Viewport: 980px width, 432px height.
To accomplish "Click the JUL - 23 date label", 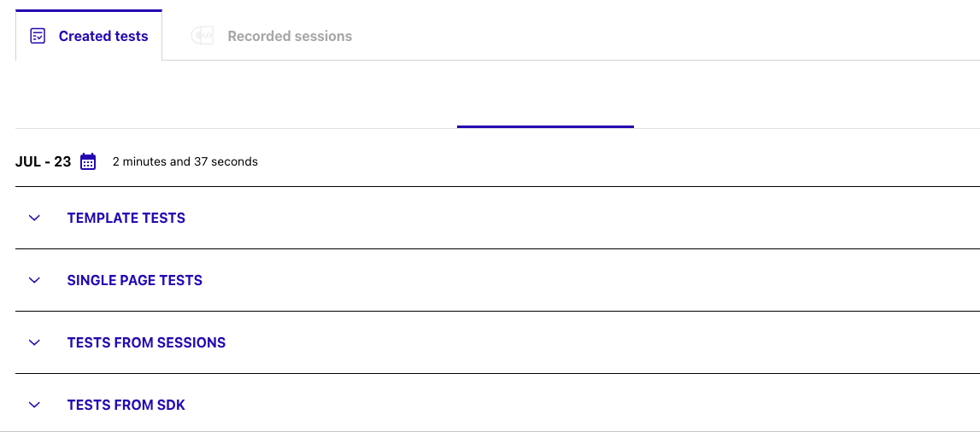I will pyautogui.click(x=43, y=161).
